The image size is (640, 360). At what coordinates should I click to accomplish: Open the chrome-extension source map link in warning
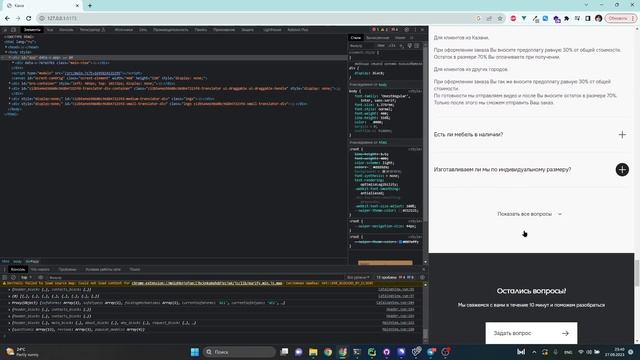(207, 283)
